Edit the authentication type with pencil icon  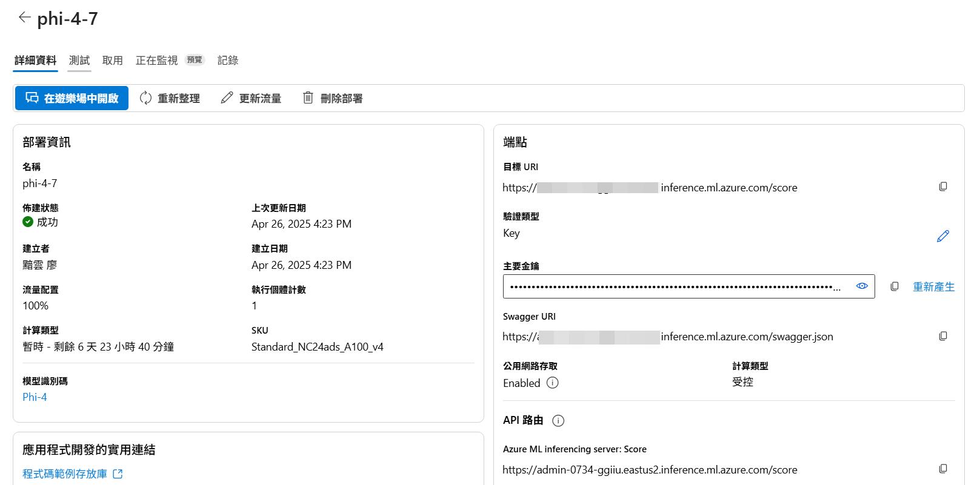[x=943, y=236]
